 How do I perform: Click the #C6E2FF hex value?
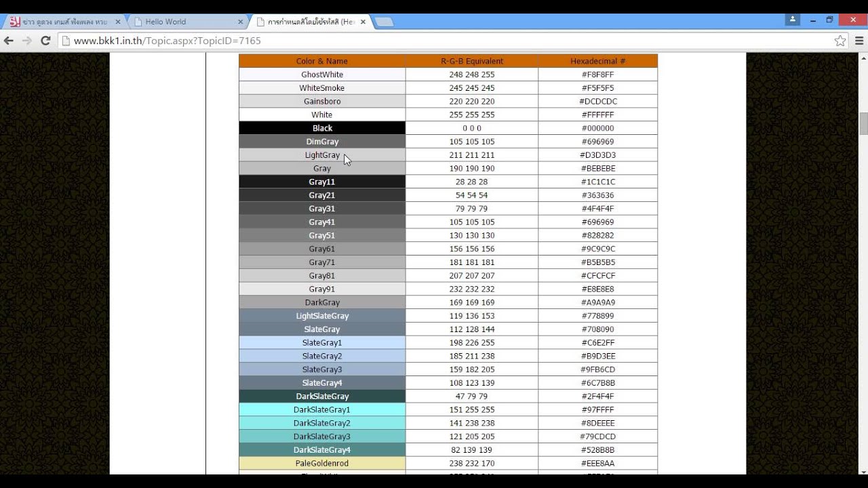pos(597,343)
